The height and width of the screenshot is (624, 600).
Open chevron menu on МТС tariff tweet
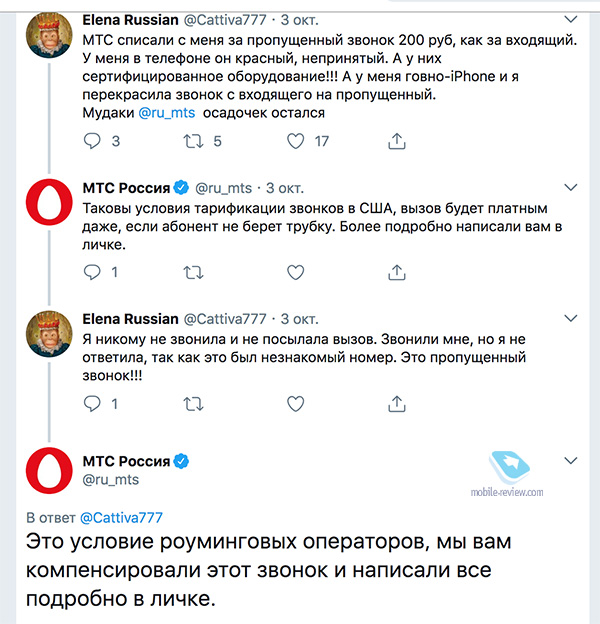571,187
